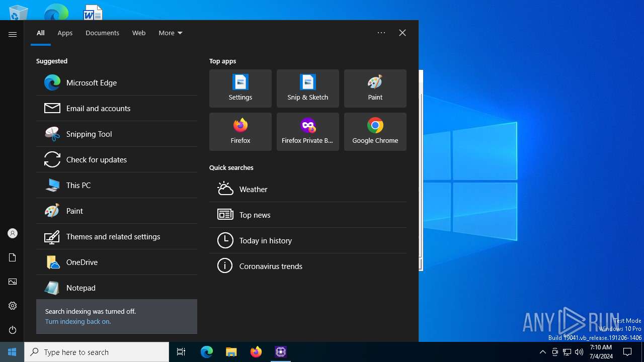Open settings gear in search sidebar

(x=13, y=306)
